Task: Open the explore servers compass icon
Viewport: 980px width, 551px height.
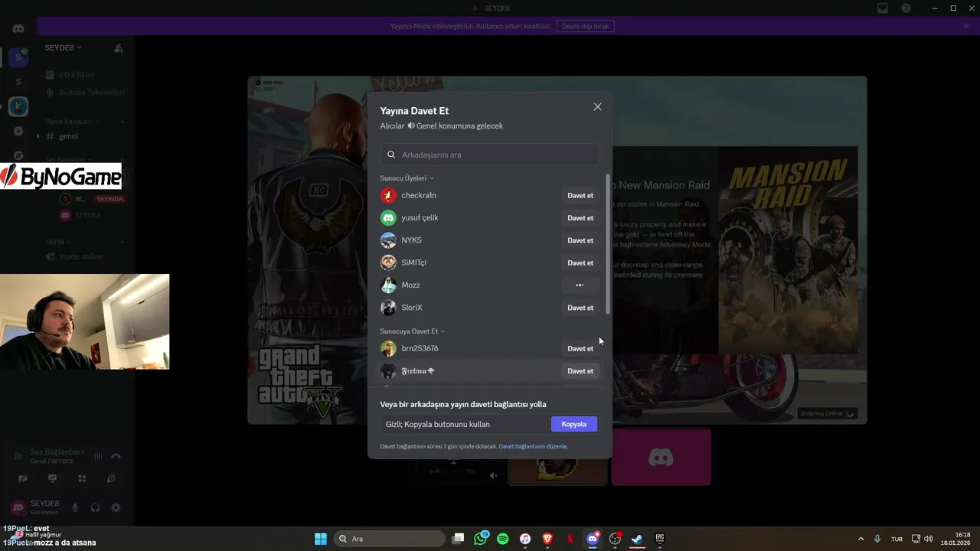Action: [18, 156]
